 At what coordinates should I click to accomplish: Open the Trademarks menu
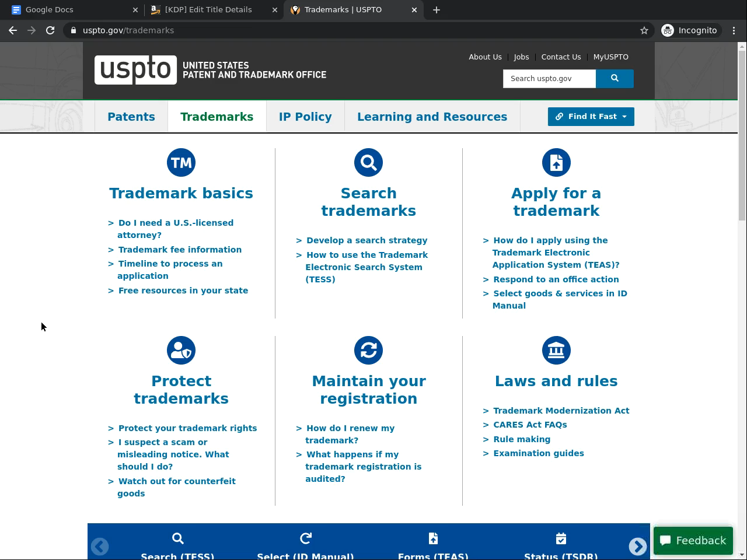[x=217, y=117]
